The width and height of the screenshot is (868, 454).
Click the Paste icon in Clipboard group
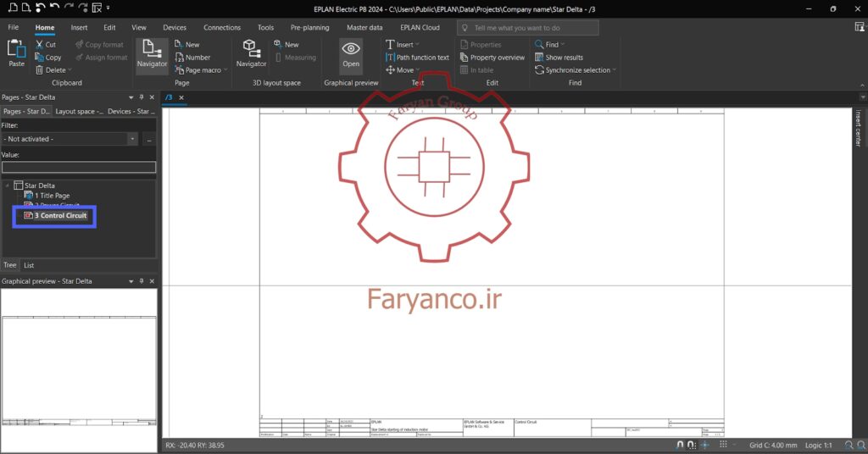[16, 49]
